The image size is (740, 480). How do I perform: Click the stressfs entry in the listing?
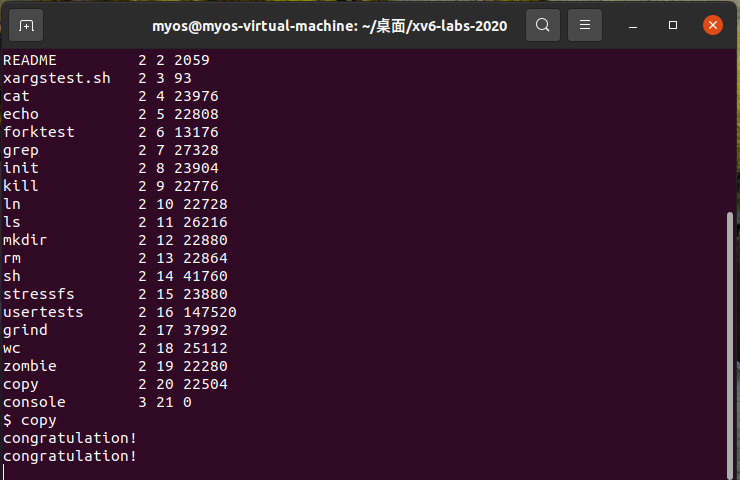tap(38, 294)
